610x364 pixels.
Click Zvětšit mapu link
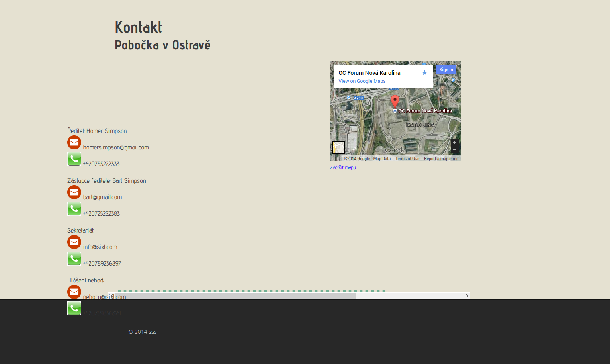pyautogui.click(x=343, y=168)
